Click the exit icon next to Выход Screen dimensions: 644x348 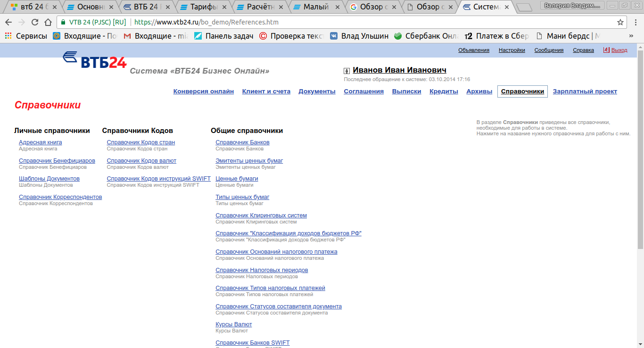pyautogui.click(x=606, y=50)
